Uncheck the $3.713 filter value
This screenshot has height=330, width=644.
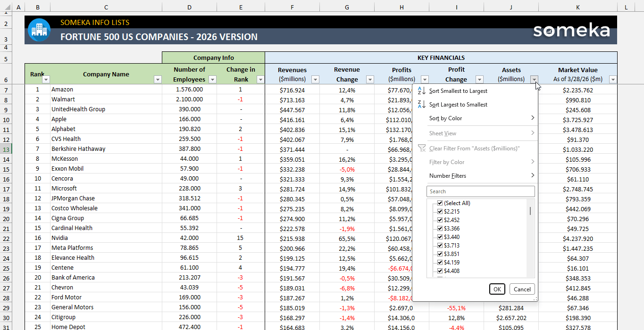click(x=440, y=246)
